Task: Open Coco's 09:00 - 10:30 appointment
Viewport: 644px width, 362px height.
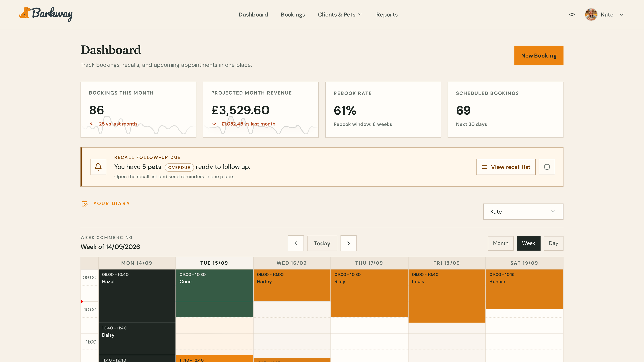Action: pyautogui.click(x=214, y=293)
